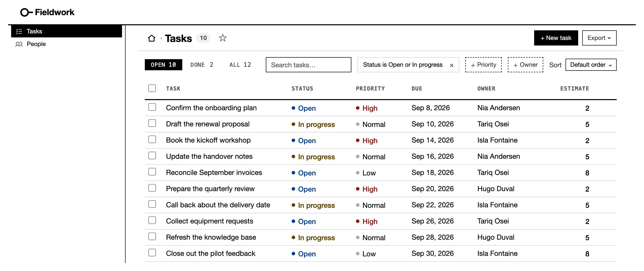Tick the Update the handover notes checkbox
644x271 pixels.
coord(152,155)
